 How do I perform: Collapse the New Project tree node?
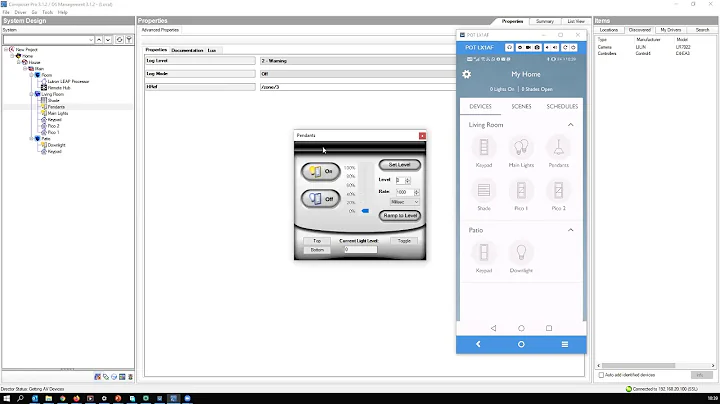pos(6,49)
